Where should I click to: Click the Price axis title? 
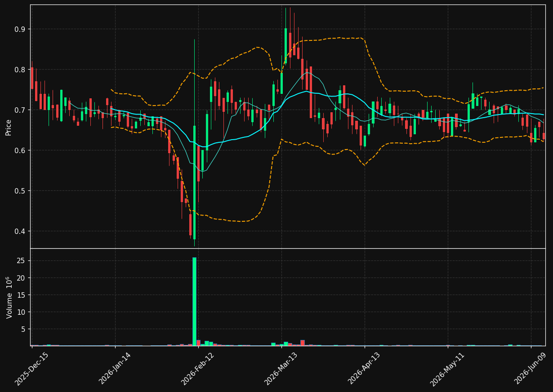(9, 127)
